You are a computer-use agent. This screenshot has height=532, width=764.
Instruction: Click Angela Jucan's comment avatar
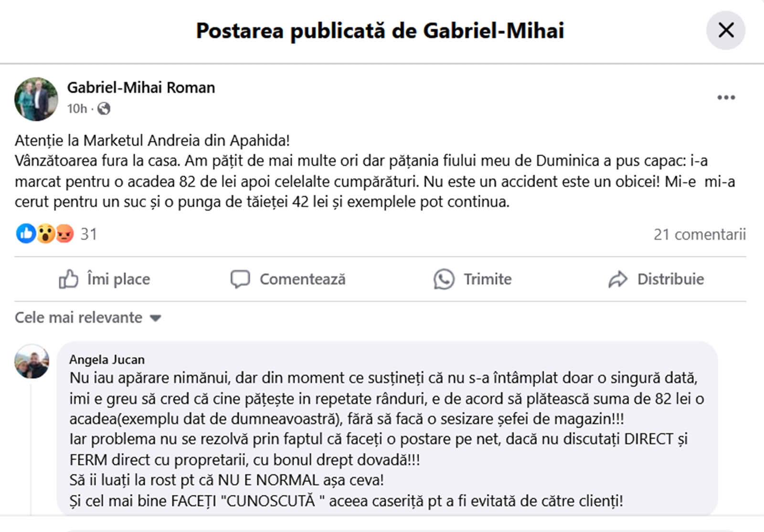pyautogui.click(x=32, y=362)
